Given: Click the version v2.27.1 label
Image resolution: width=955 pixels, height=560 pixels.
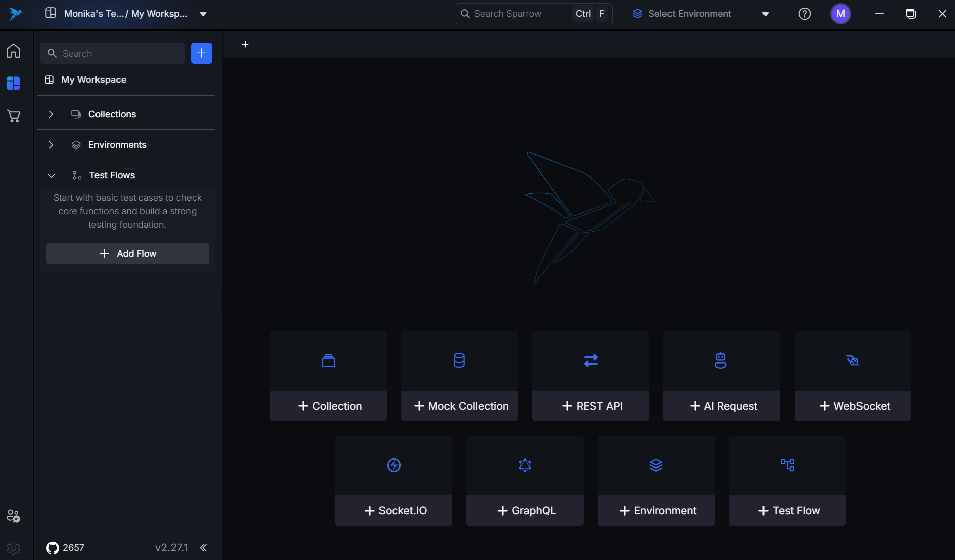Looking at the screenshot, I should (x=171, y=548).
